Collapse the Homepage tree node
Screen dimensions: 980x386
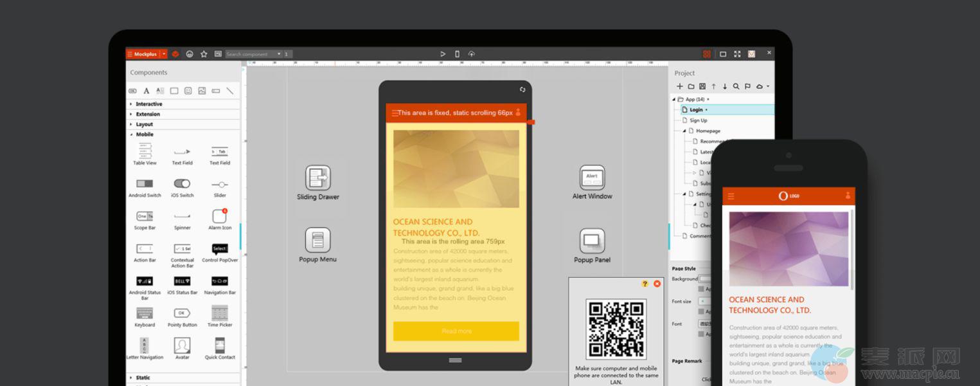684,131
